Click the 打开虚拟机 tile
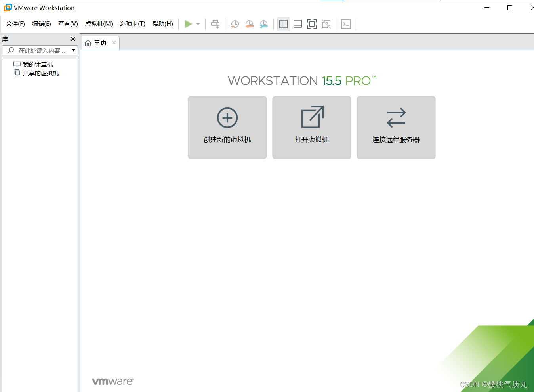This screenshot has width=534, height=392. click(x=312, y=127)
